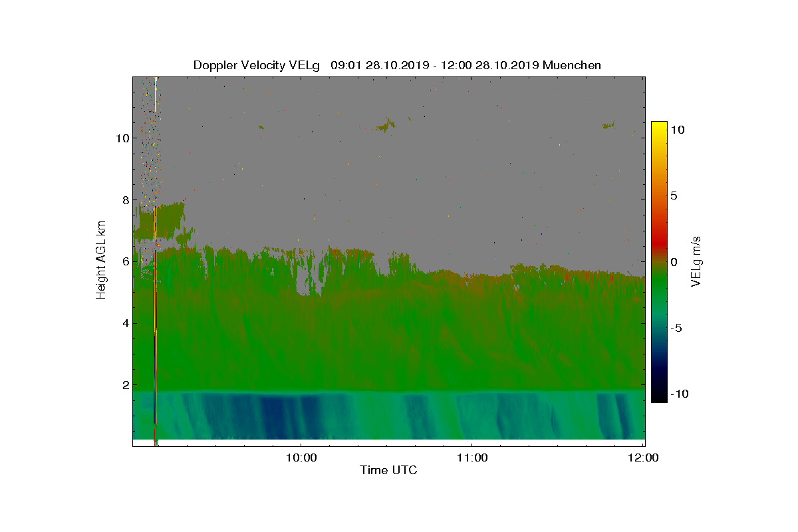The height and width of the screenshot is (532, 798).
Task: Click the date range text in the title
Action: [x=435, y=65]
